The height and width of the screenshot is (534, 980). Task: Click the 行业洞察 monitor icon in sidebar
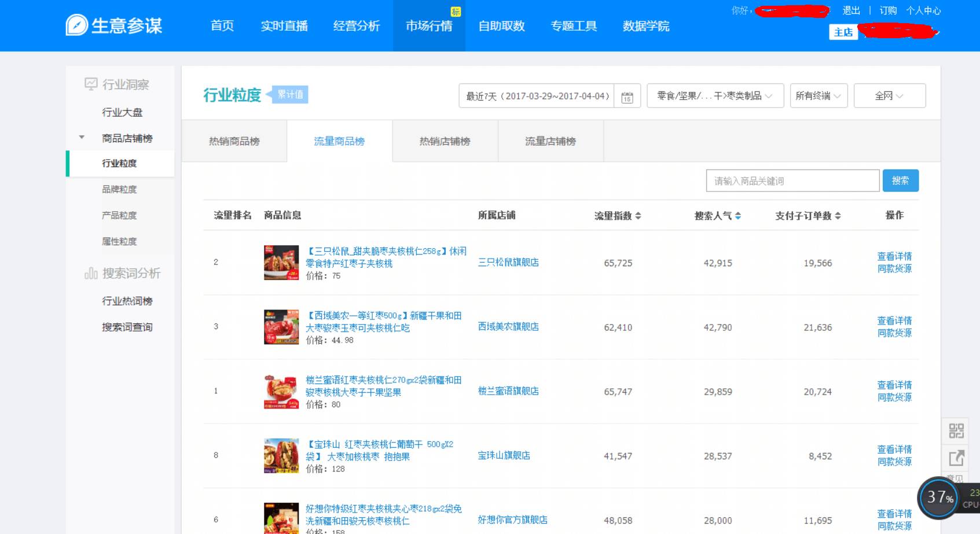(90, 84)
